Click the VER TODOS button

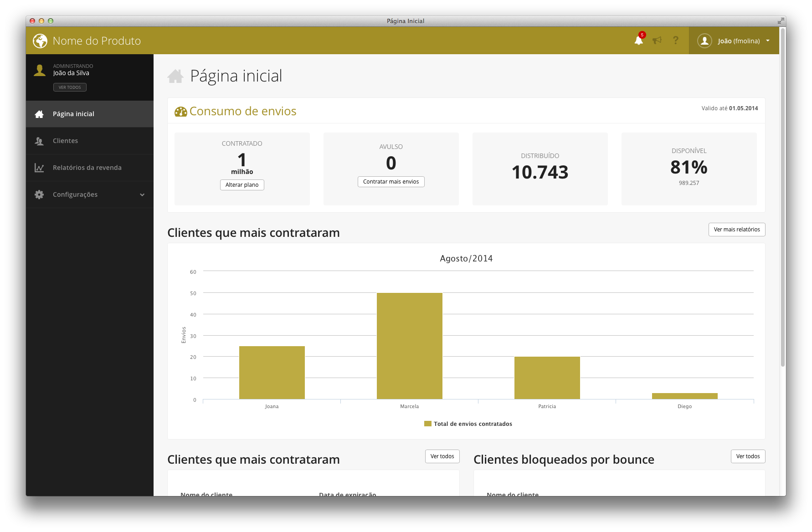(x=70, y=87)
